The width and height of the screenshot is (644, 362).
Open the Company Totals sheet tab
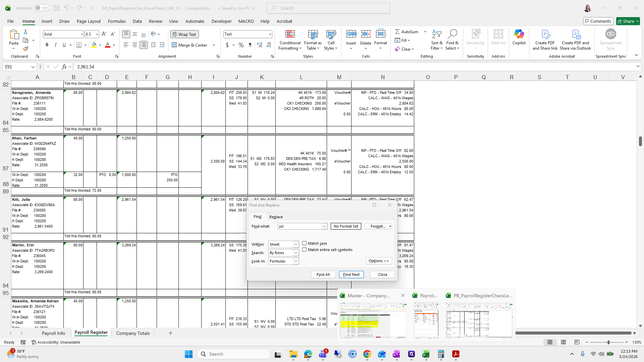click(x=133, y=333)
